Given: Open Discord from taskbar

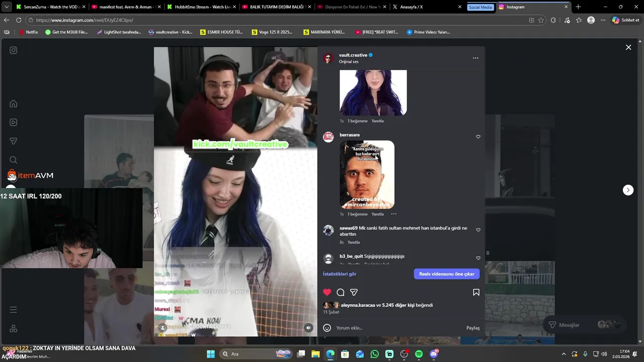Looking at the screenshot, I should (x=434, y=354).
